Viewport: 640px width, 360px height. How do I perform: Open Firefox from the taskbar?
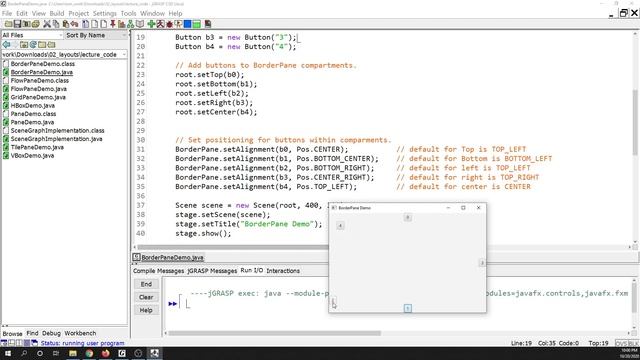point(105,353)
